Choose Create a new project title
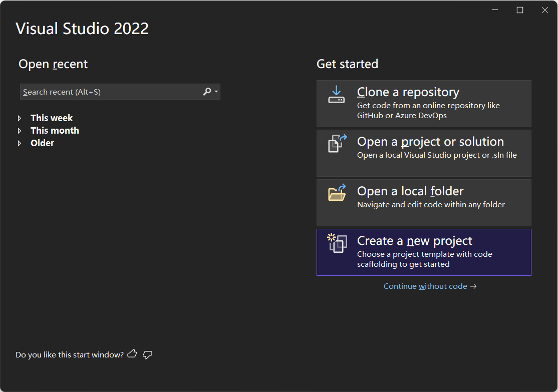The image size is (558, 392). click(x=415, y=241)
